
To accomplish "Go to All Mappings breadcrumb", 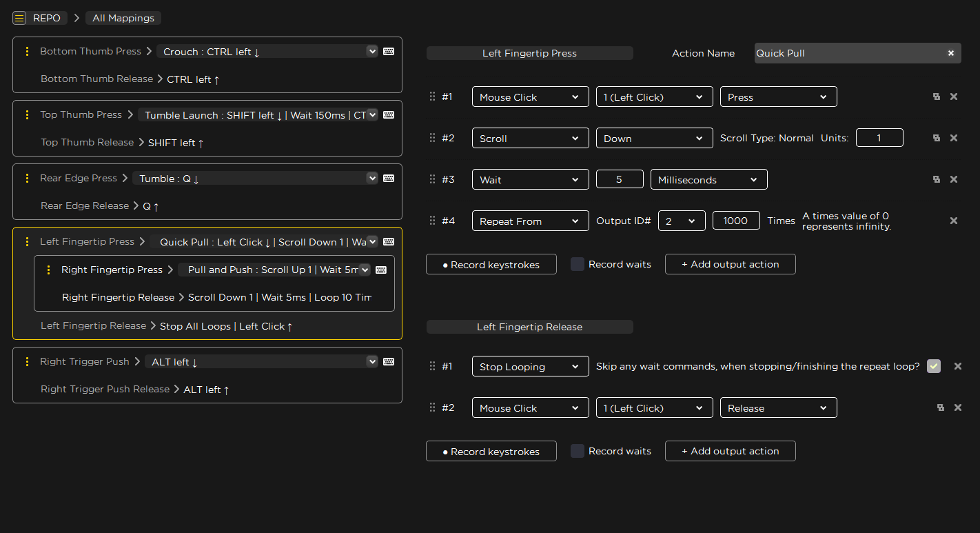I will pos(123,18).
